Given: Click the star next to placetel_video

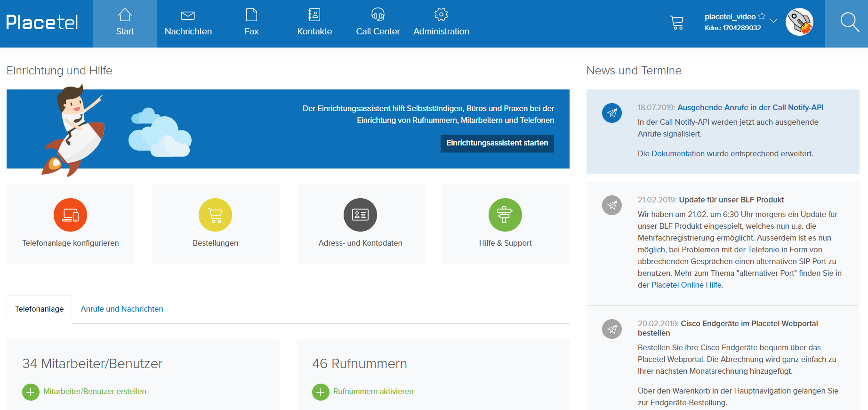Looking at the screenshot, I should point(762,16).
